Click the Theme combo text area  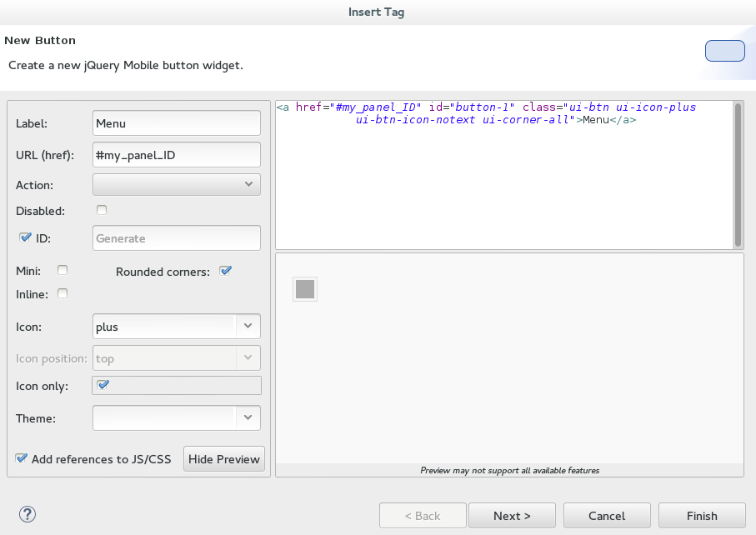point(164,417)
